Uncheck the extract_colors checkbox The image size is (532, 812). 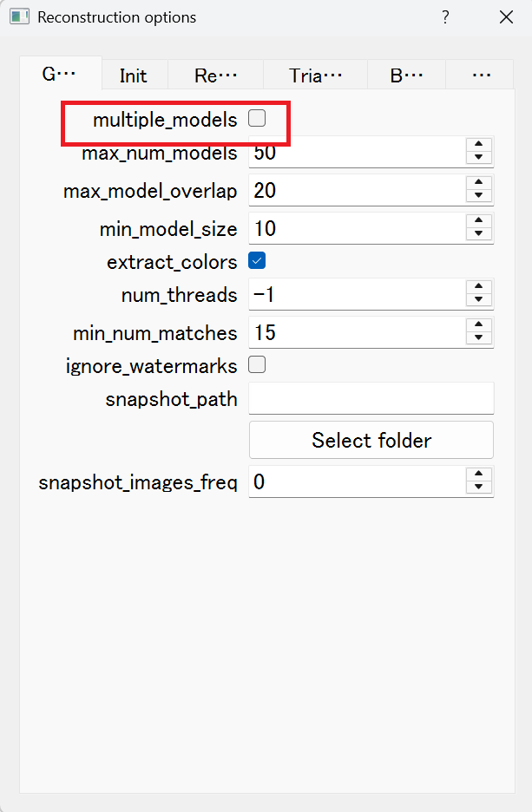click(257, 260)
